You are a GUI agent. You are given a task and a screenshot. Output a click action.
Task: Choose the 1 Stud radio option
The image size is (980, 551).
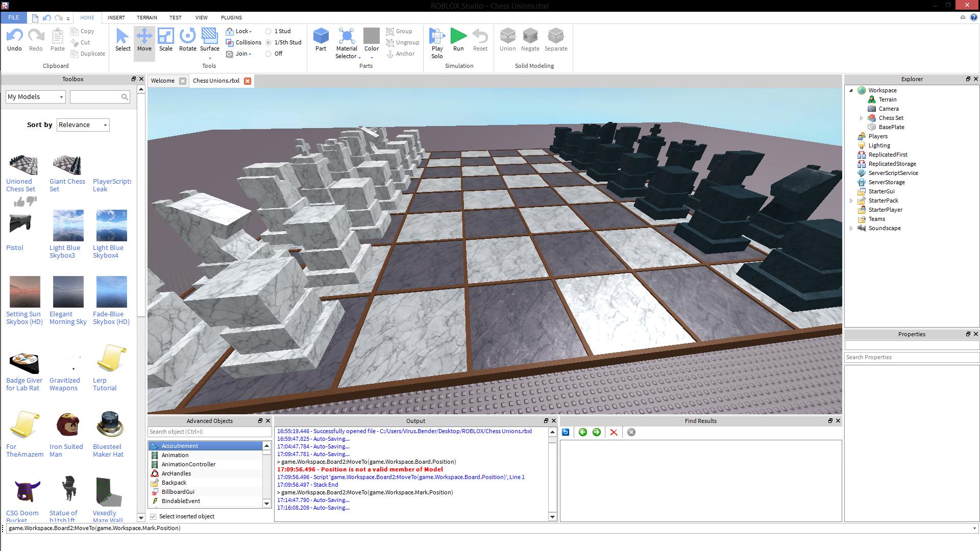(x=268, y=31)
